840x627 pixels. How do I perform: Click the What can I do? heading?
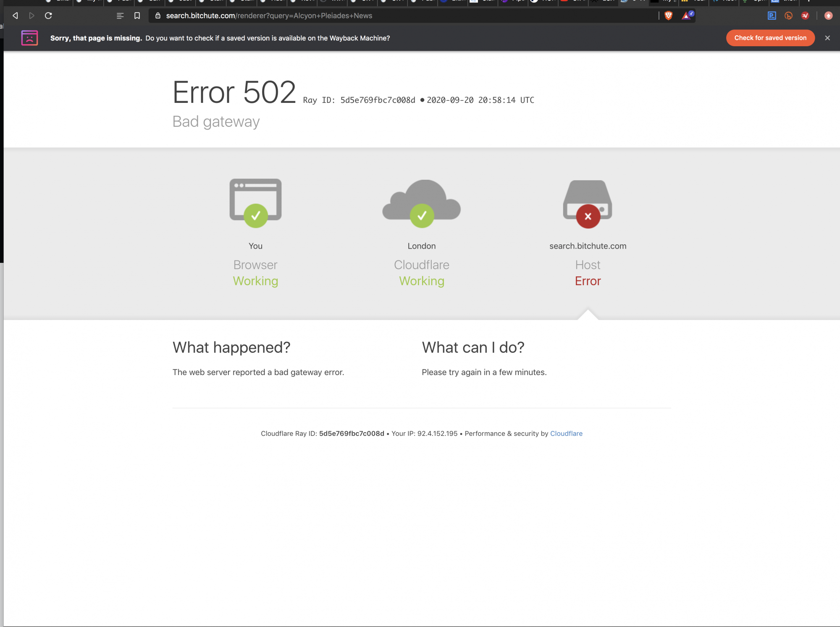[473, 348]
